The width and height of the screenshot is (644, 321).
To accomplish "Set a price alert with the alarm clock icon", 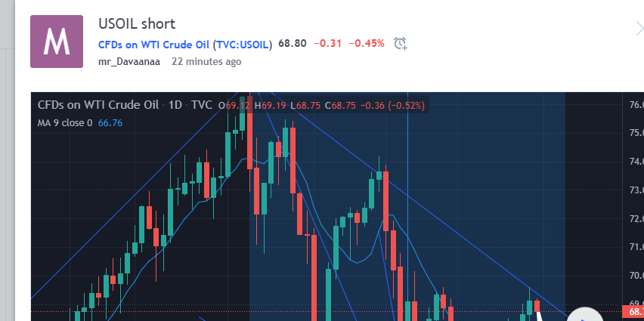I will pos(401,43).
